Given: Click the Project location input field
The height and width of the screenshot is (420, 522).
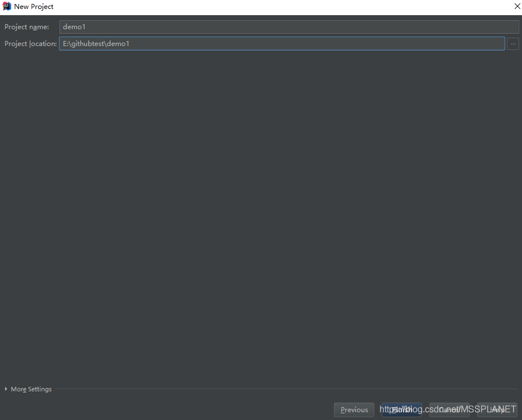Looking at the screenshot, I should [282, 44].
